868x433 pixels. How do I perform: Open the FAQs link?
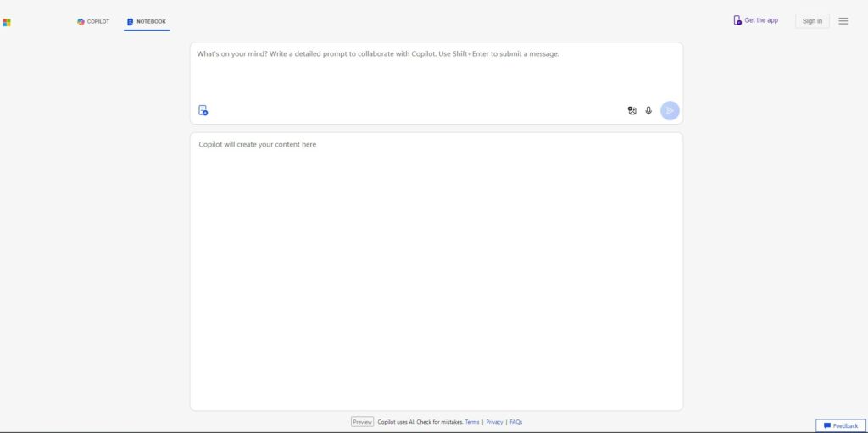coord(516,422)
